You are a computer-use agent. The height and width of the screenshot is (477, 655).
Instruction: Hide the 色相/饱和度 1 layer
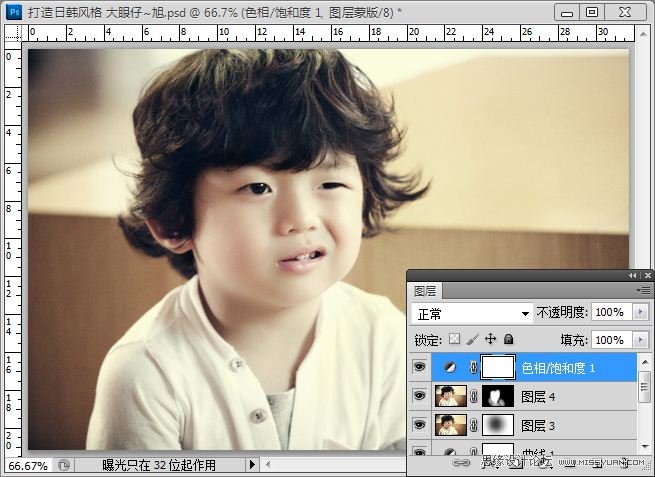click(419, 367)
